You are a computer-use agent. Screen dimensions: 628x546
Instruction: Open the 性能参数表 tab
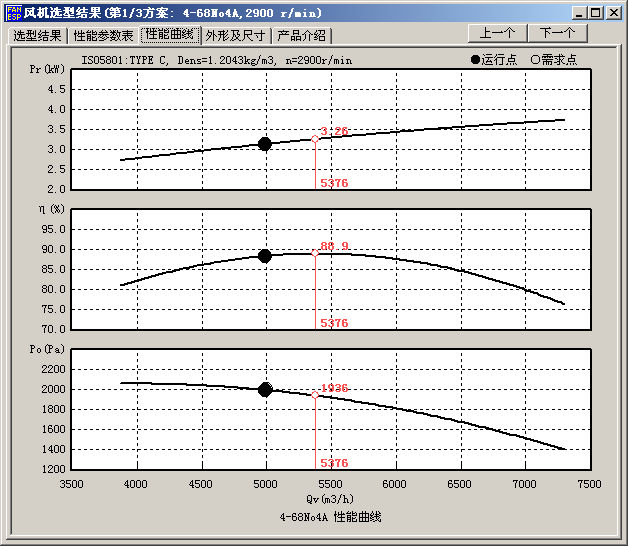(x=104, y=35)
